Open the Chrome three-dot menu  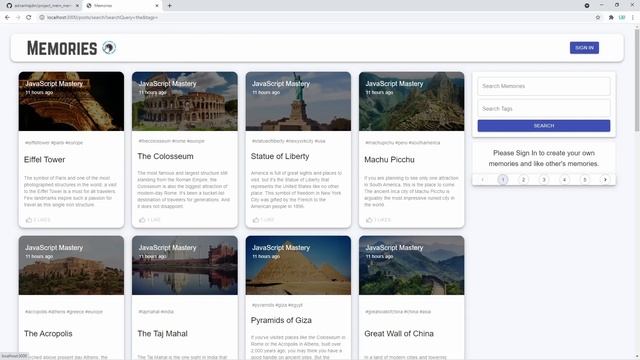(x=633, y=18)
